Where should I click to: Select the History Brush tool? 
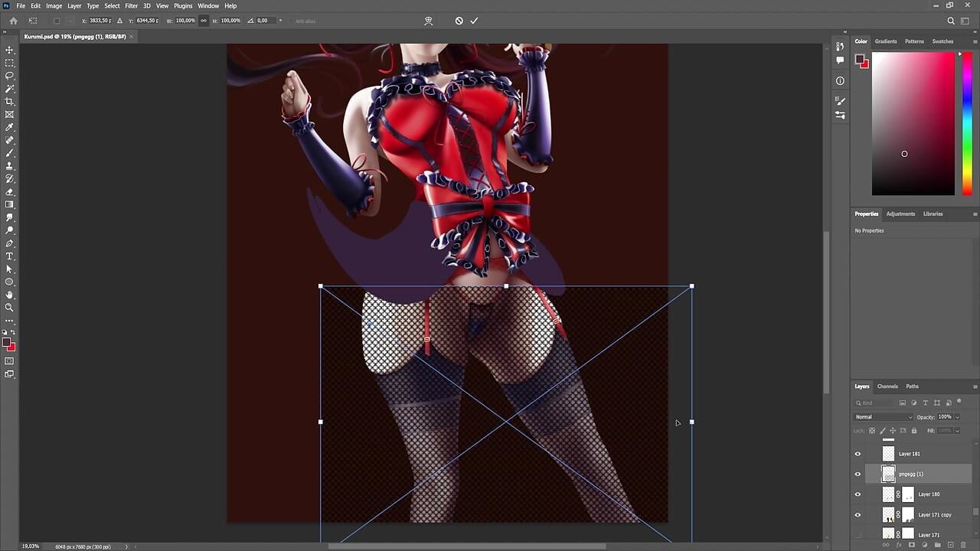(9, 179)
